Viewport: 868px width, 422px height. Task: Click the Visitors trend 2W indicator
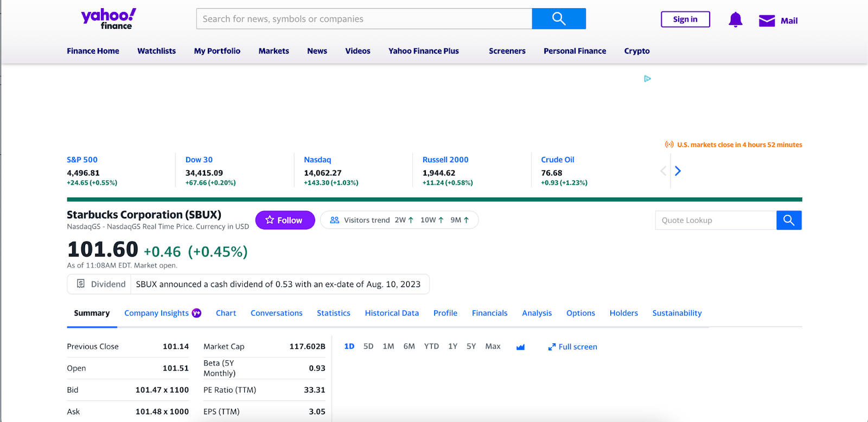coord(404,220)
